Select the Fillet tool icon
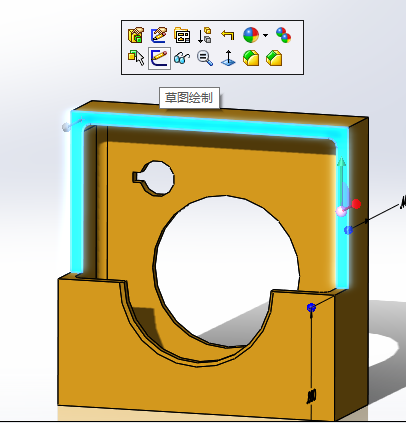 tap(251, 58)
